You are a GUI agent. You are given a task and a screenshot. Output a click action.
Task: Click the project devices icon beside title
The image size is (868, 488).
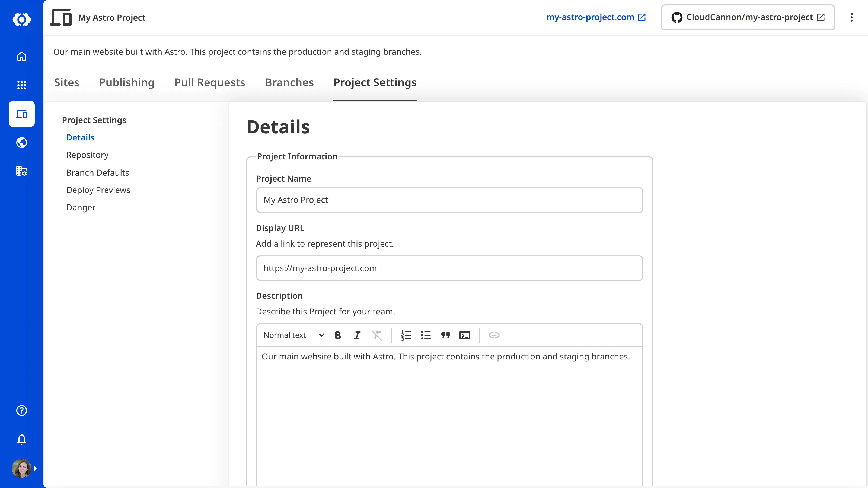click(61, 17)
